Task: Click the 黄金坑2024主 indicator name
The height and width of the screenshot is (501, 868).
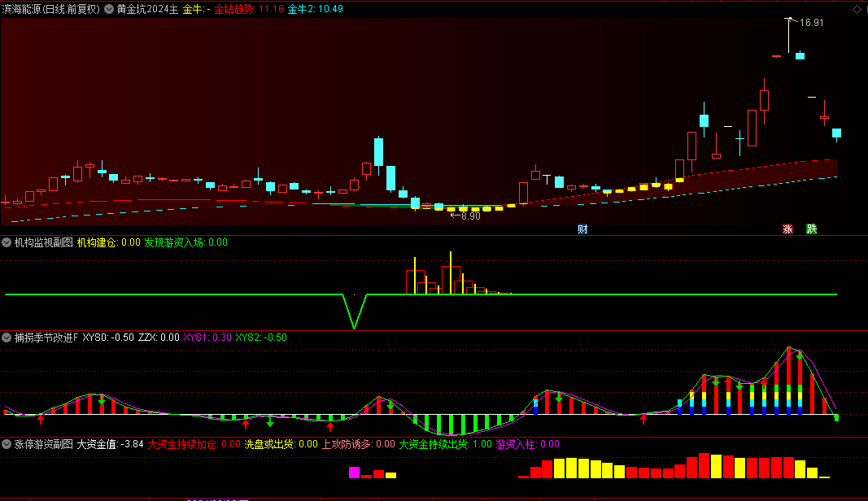Action: click(x=147, y=9)
